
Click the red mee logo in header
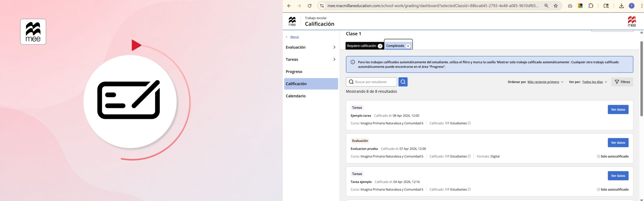(632, 21)
